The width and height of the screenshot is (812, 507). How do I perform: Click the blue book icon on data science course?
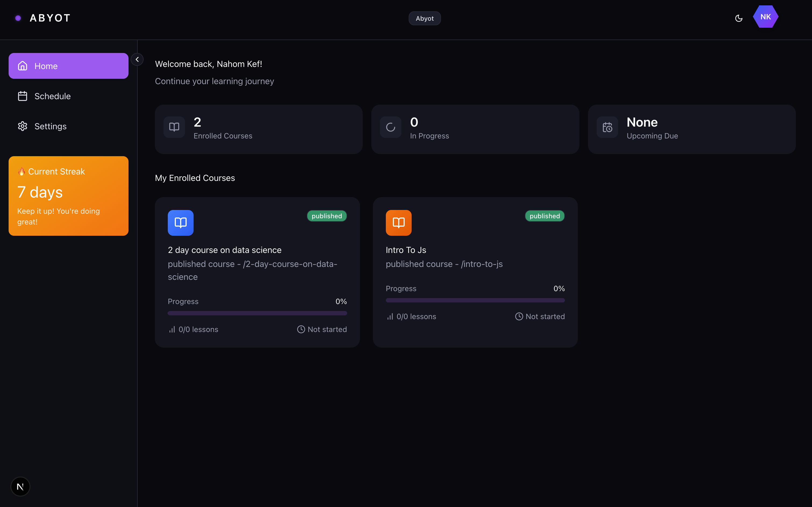coord(180,223)
